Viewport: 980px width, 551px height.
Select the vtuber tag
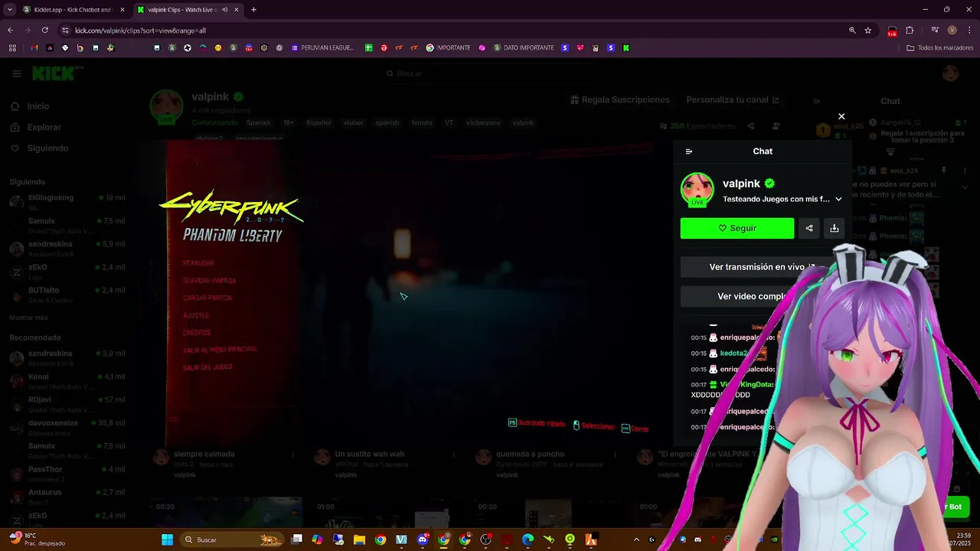[x=353, y=122]
